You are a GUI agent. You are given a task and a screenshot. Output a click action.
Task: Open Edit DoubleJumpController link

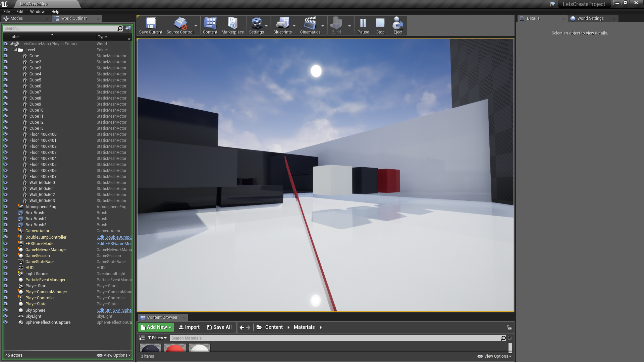tap(115, 237)
